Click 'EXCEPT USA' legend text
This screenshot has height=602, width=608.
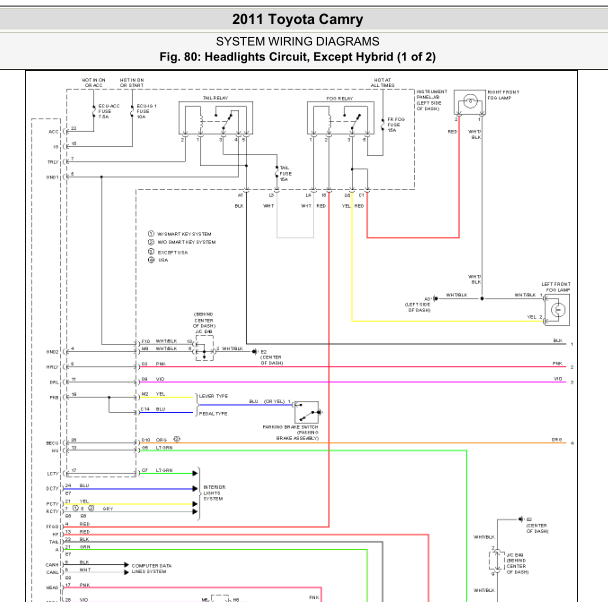(173, 252)
